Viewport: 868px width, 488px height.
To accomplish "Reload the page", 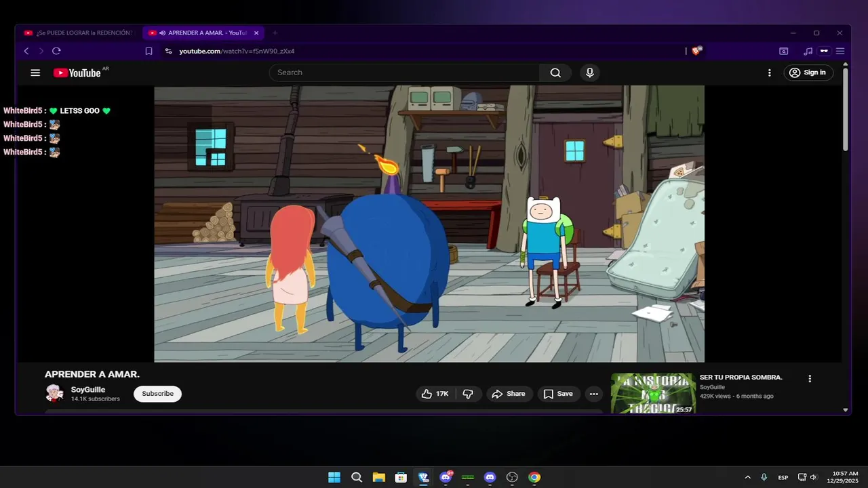I will [56, 51].
